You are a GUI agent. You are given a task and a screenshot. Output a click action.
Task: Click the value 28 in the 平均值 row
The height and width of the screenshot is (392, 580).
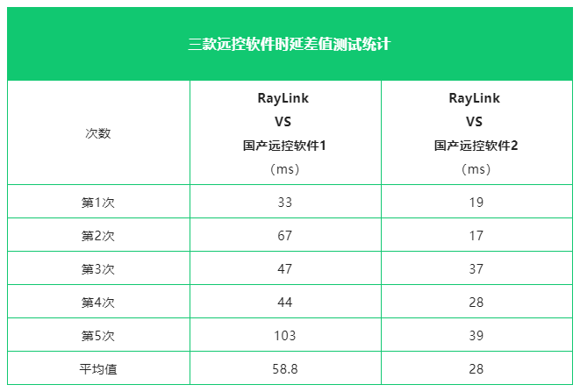click(x=476, y=368)
